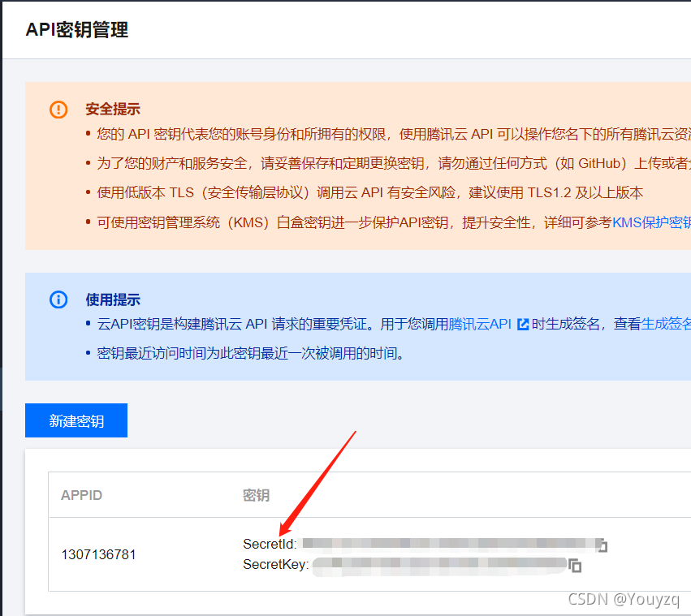The image size is (691, 616).
Task: Click the orange warning icon beside 安全提示
Action: pos(58,110)
